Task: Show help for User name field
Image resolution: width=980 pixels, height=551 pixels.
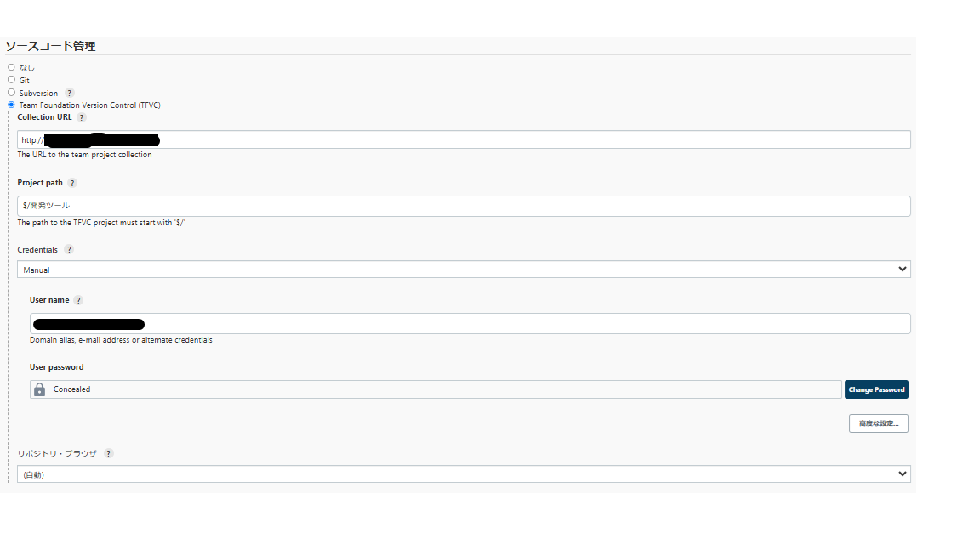Action: [78, 300]
